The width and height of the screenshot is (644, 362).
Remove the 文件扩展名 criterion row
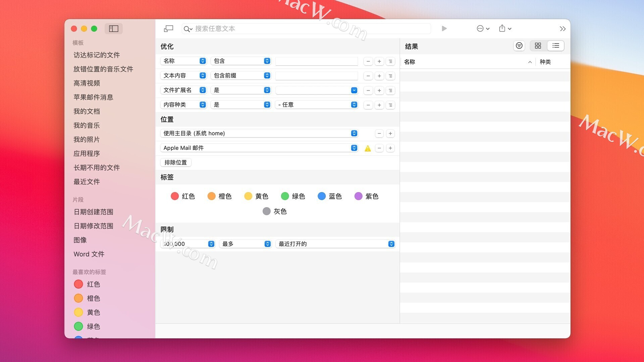point(368,90)
